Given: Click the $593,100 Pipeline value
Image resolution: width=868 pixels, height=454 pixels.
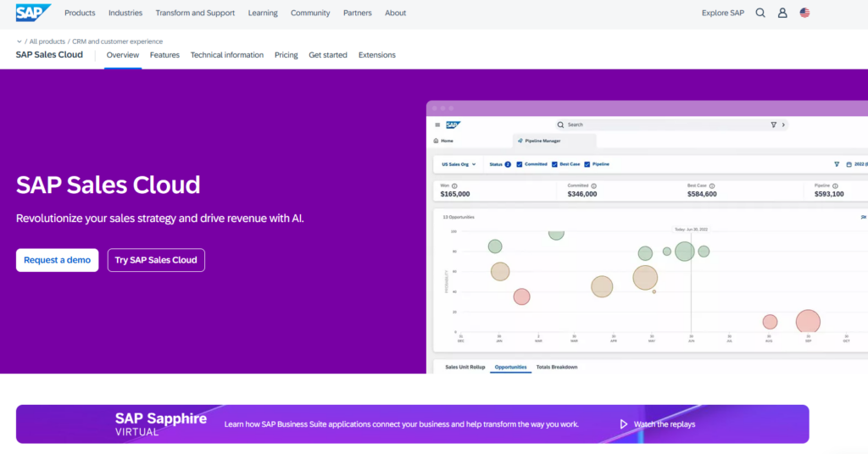Looking at the screenshot, I should pos(829,194).
